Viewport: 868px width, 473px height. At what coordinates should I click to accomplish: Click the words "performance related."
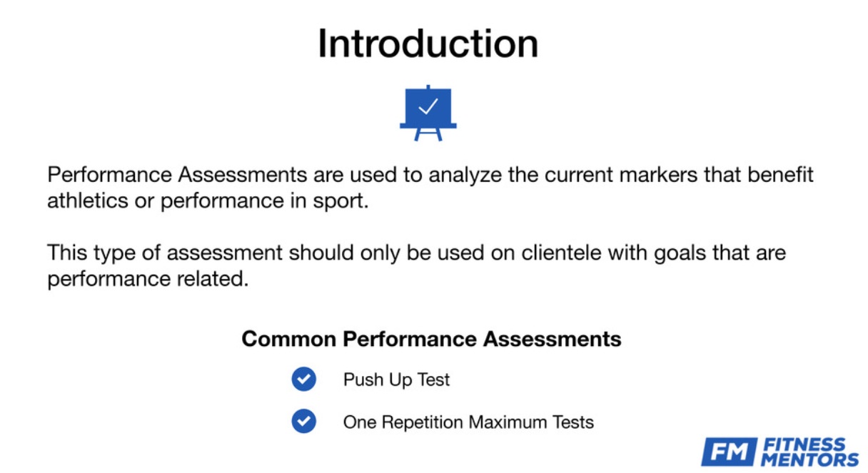(x=148, y=279)
